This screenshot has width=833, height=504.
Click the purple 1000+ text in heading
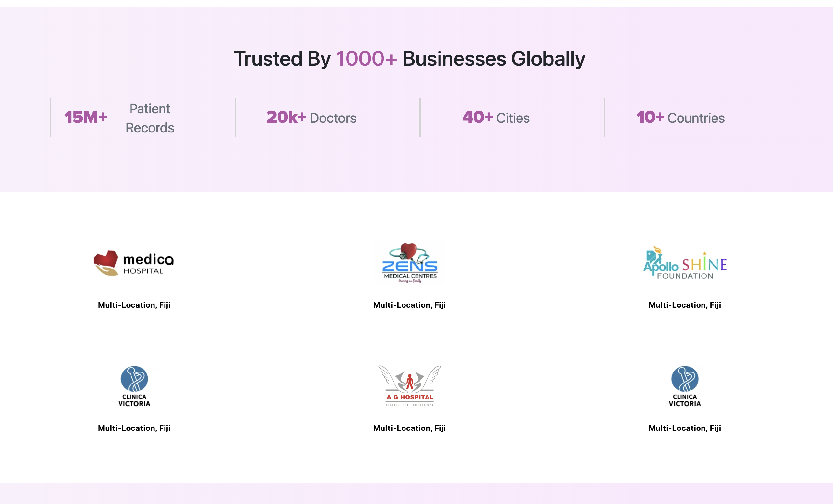(366, 59)
